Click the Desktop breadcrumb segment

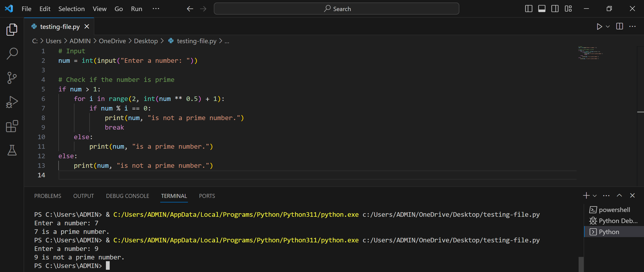coord(146,41)
